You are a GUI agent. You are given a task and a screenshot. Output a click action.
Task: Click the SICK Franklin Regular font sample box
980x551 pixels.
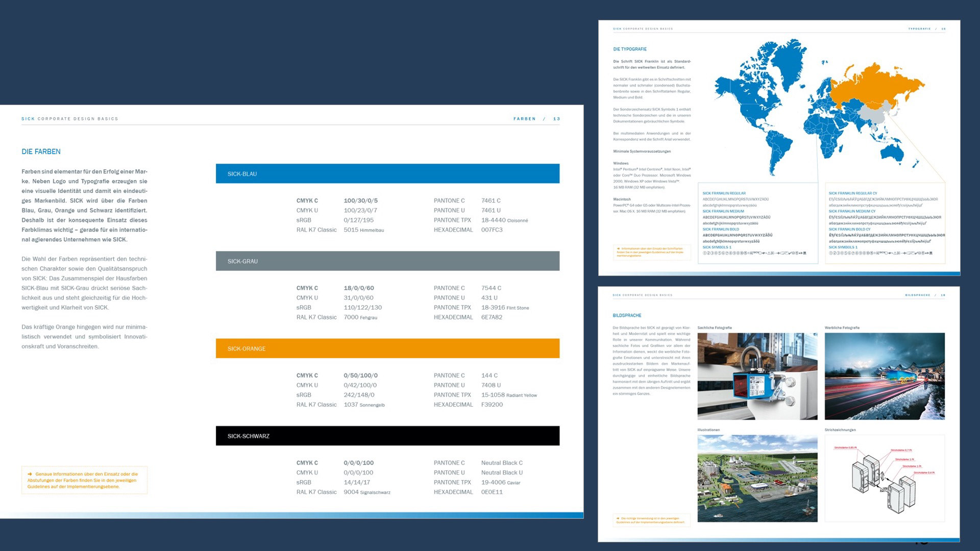[757, 223]
